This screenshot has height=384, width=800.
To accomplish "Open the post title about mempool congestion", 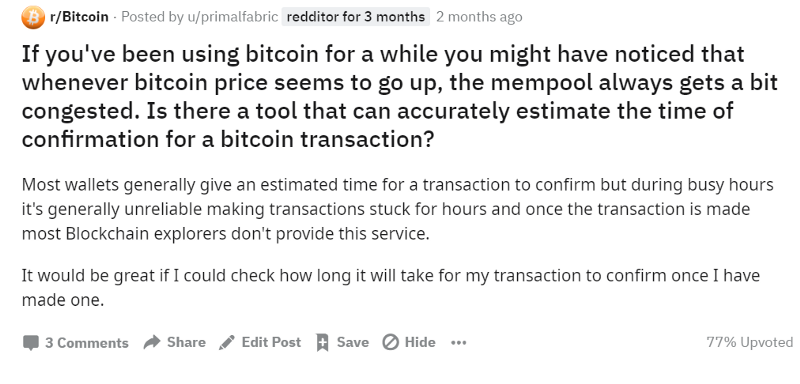I will (x=399, y=96).
